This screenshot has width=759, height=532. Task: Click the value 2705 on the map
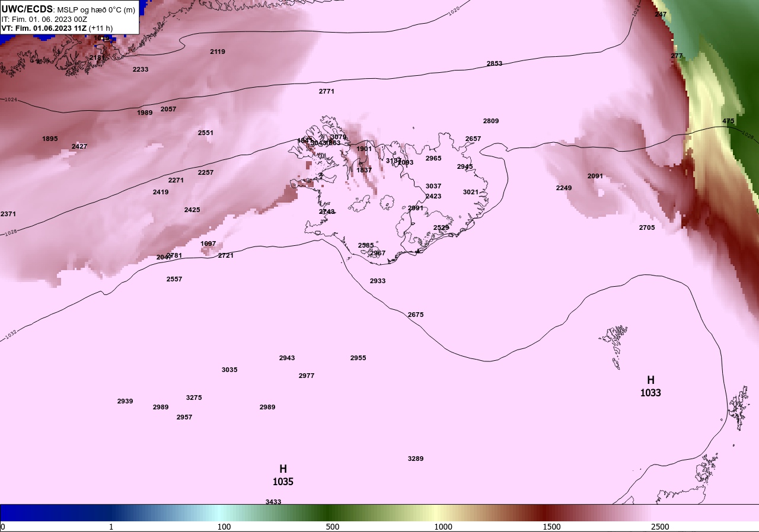[647, 227]
